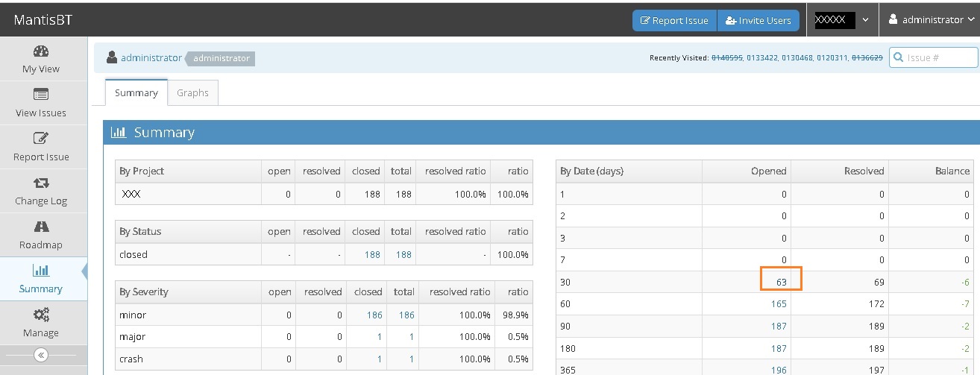This screenshot has width=980, height=375.
Task: Click the user icon beside administrator breadcrumb
Action: 112,57
